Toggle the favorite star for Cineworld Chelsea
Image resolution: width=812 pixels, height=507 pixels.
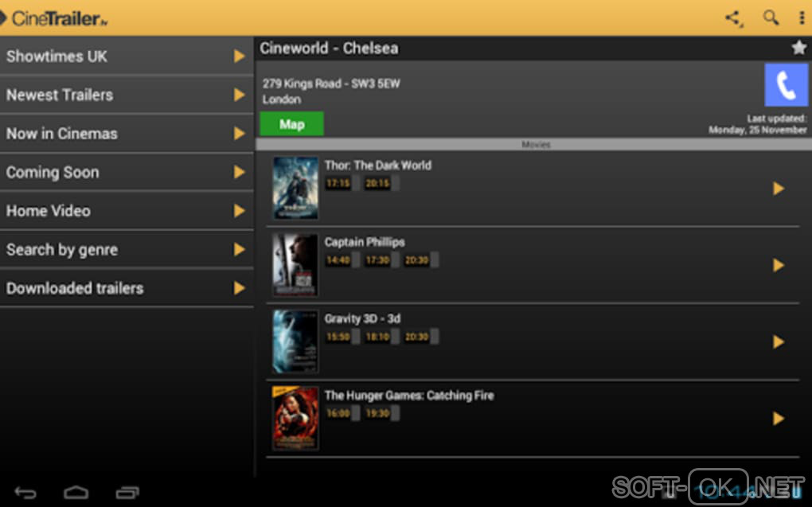click(x=799, y=48)
